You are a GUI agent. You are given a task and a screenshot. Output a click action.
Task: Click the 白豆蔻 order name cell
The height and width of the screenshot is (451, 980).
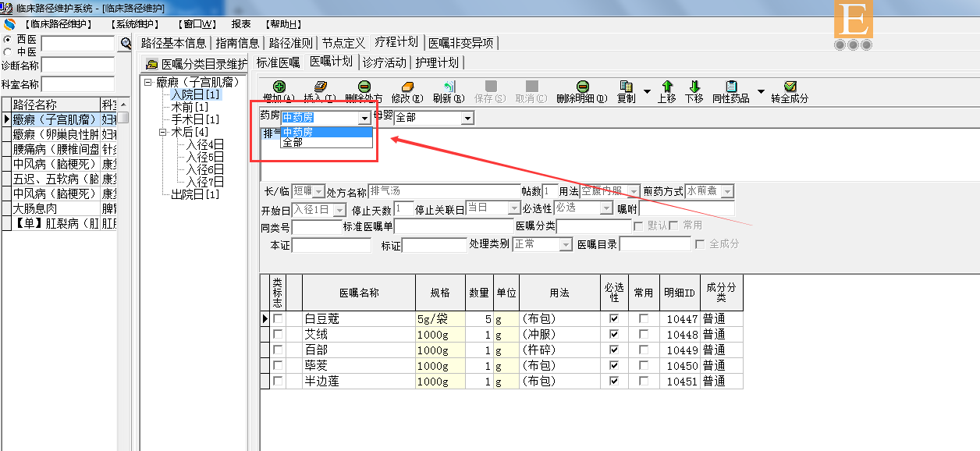tap(359, 319)
